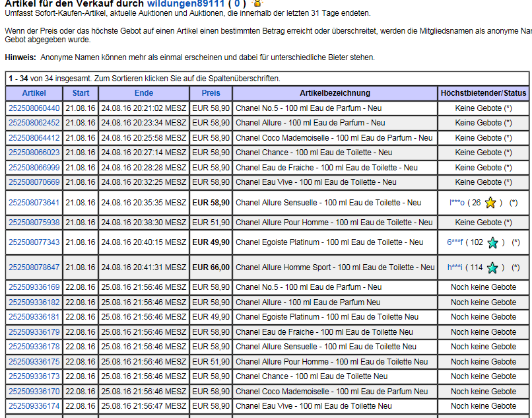Image resolution: width=532 pixels, height=418 pixels.
Task: Open item number 252508077343
Action: tap(34, 242)
